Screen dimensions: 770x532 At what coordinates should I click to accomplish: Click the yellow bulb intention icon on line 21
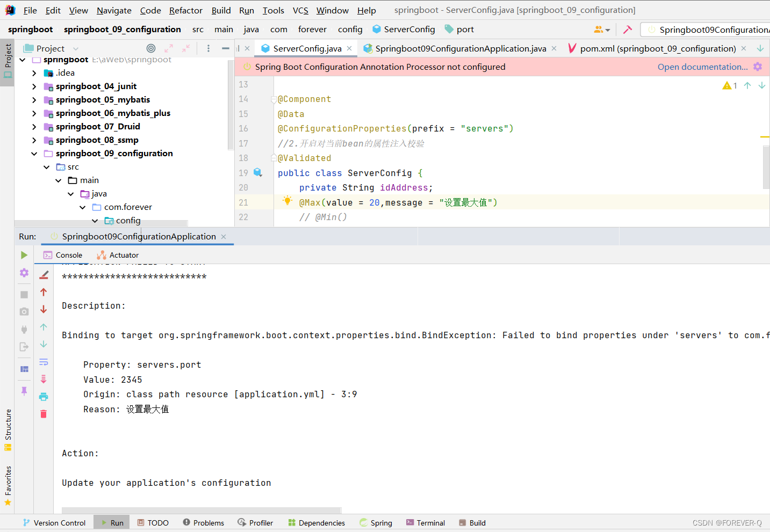[x=287, y=200]
